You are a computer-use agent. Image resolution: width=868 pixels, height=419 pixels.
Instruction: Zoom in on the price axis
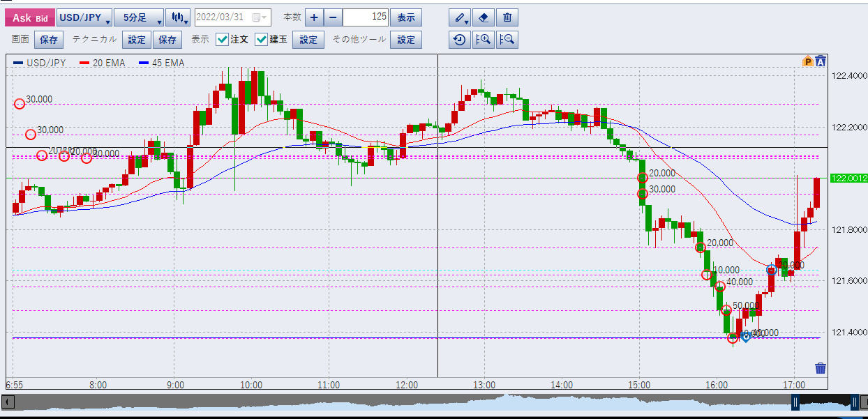coord(483,40)
